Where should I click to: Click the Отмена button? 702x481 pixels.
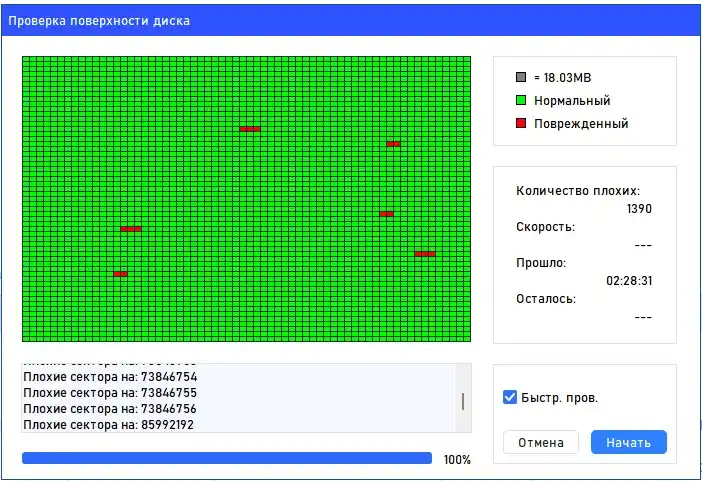(541, 442)
